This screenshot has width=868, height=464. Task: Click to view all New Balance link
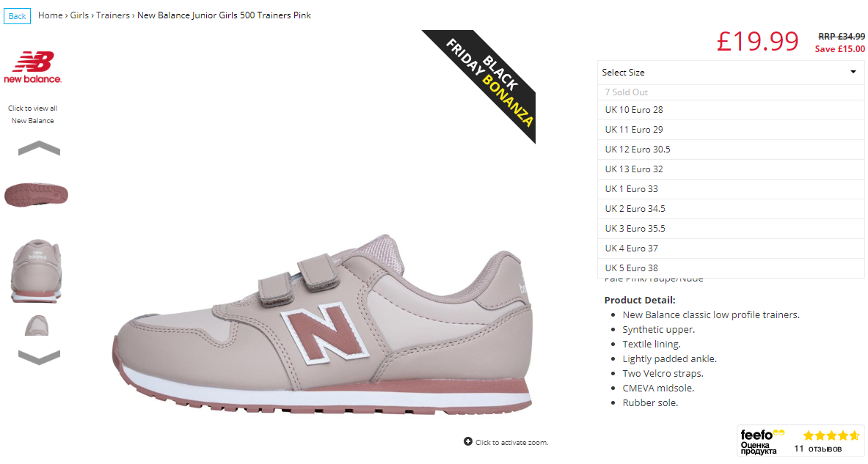click(33, 114)
